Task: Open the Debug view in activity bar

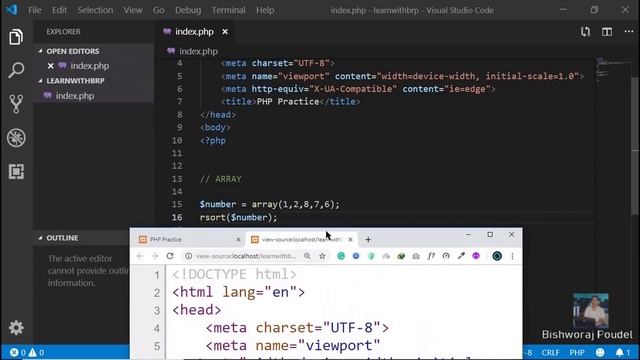Action: pyautogui.click(x=16, y=138)
